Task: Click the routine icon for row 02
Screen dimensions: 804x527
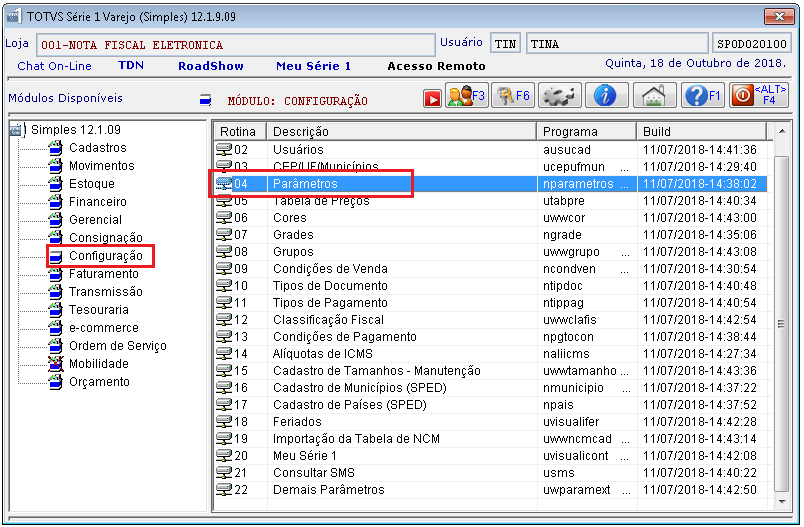Action: (x=224, y=150)
